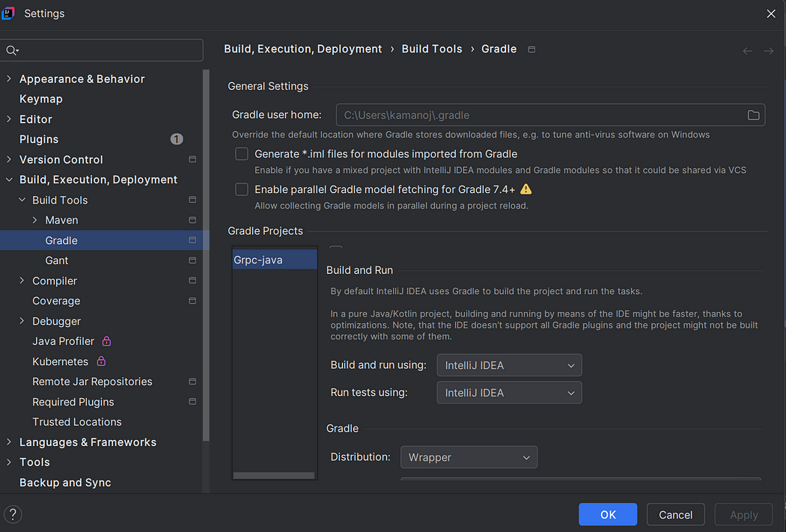The image size is (786, 532).
Task: Click the project-level icon beside Gradle breadcrumb
Action: coord(531,49)
